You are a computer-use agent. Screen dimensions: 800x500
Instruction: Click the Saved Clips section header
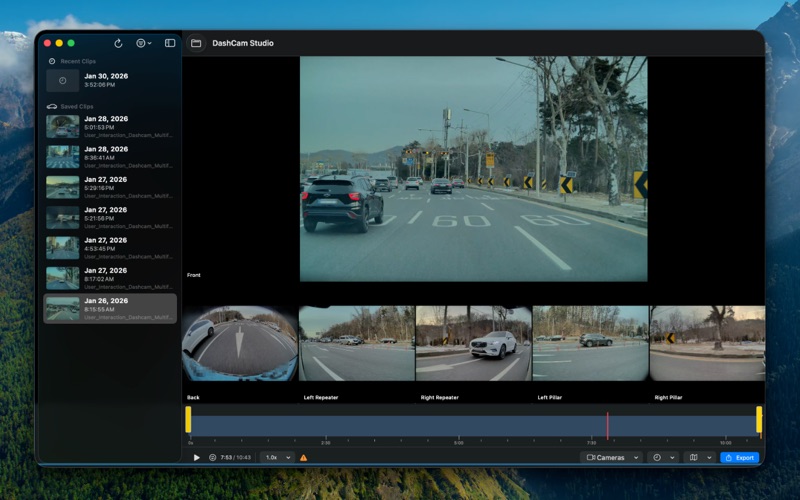pyautogui.click(x=77, y=107)
